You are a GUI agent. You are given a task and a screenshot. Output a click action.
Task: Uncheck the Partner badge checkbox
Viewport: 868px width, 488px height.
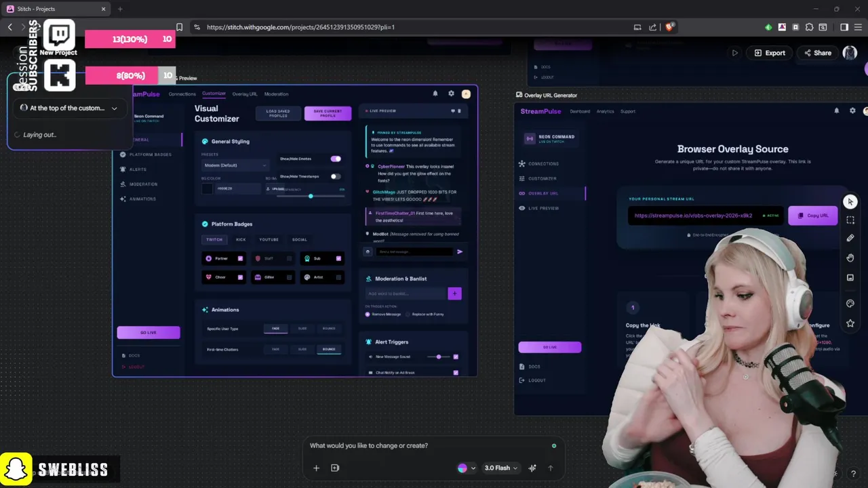coord(240,258)
